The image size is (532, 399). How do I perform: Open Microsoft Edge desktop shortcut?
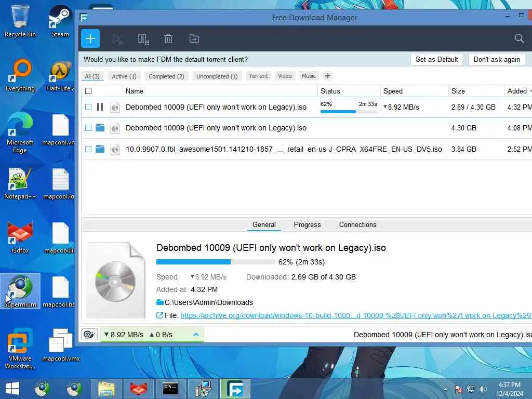pyautogui.click(x=20, y=132)
